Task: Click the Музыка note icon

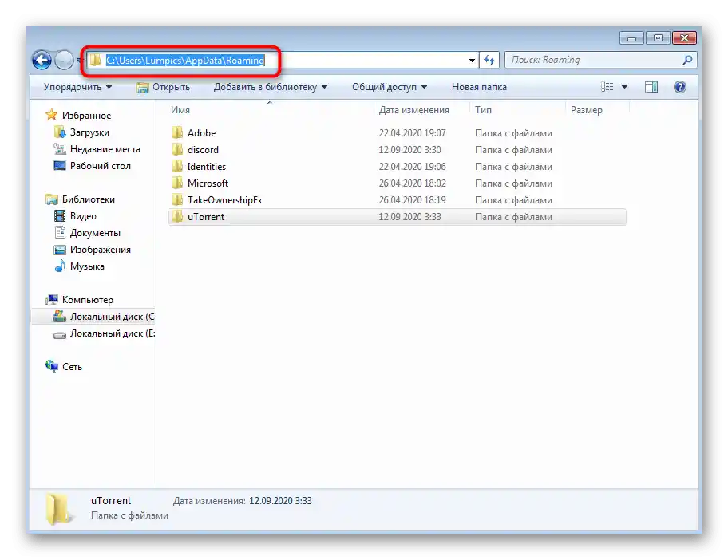Action: 59,266
